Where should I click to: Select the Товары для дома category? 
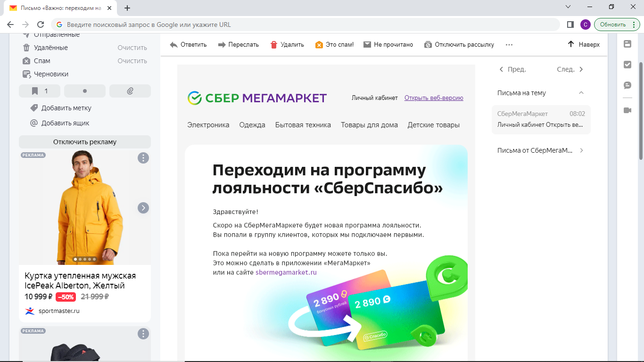click(x=370, y=125)
